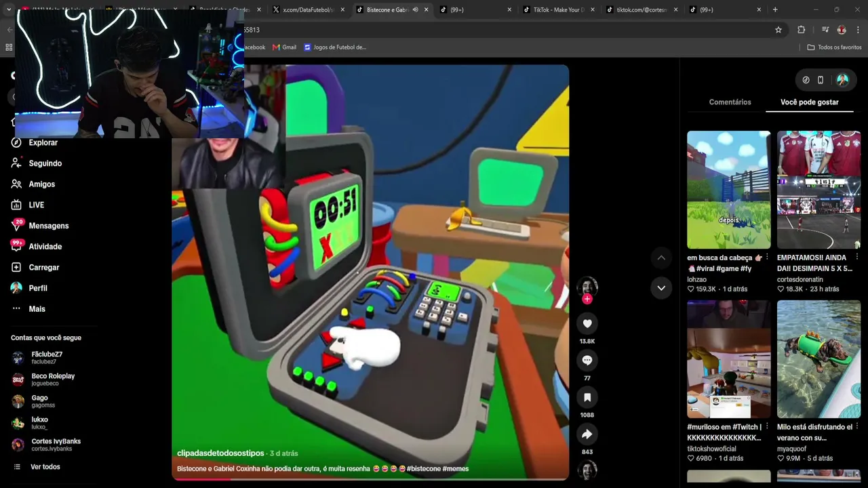
Task: Click the #memes hashtag in caption
Action: point(456,468)
